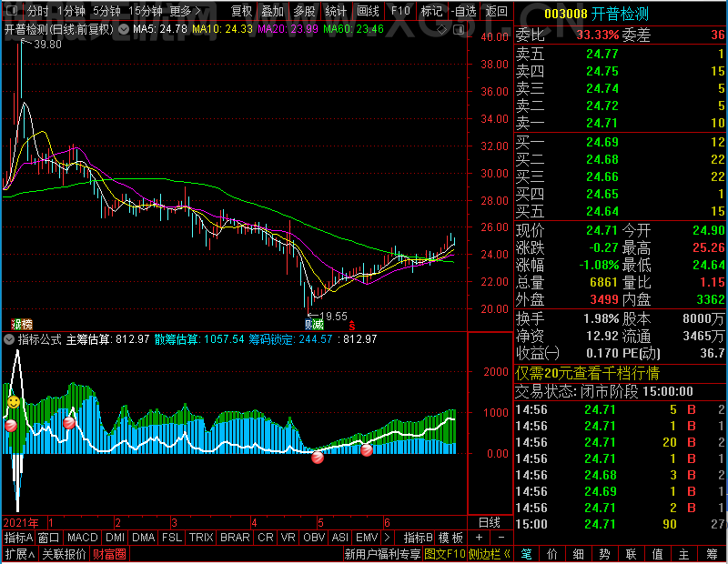
Task: Click the red ball marker near zero line in May
Action: tap(318, 458)
